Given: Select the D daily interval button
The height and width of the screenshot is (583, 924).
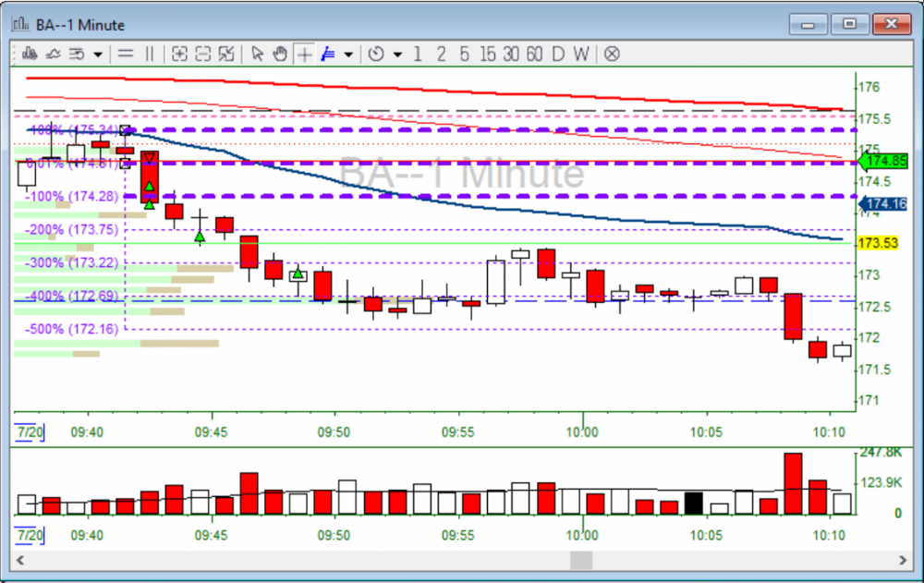Looking at the screenshot, I should (557, 54).
